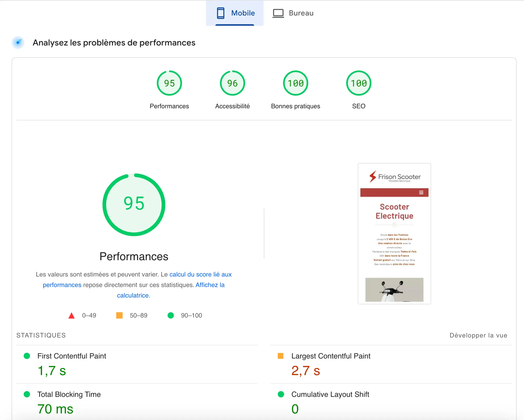Click the First Contentful Paint green status dot

[x=27, y=356]
